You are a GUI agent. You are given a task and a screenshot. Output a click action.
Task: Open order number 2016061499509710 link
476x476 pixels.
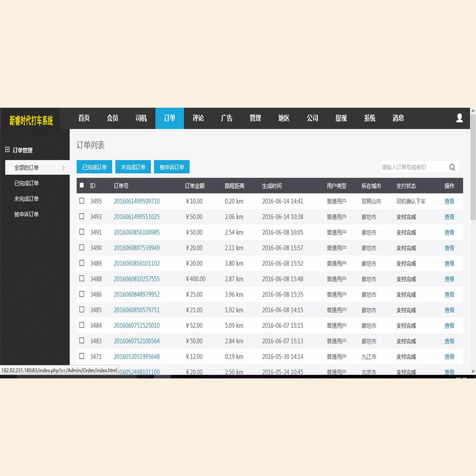[136, 201]
